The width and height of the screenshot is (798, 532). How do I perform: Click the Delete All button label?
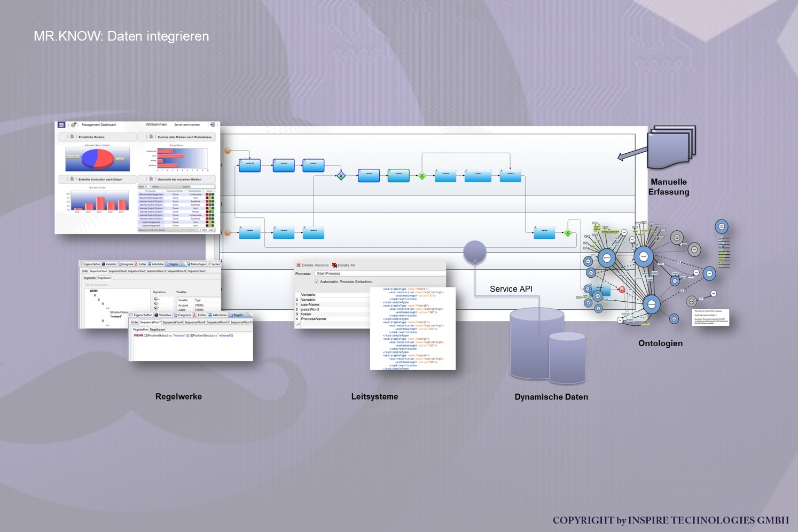pyautogui.click(x=346, y=265)
